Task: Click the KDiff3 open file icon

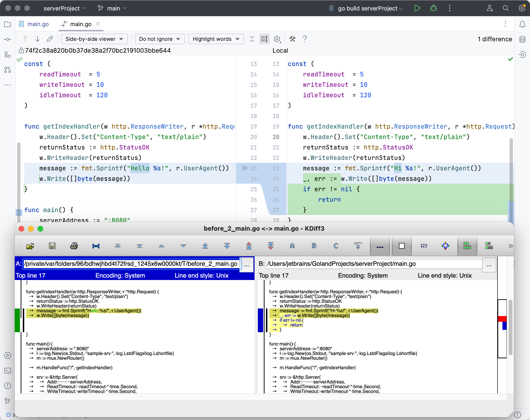Action: point(30,246)
